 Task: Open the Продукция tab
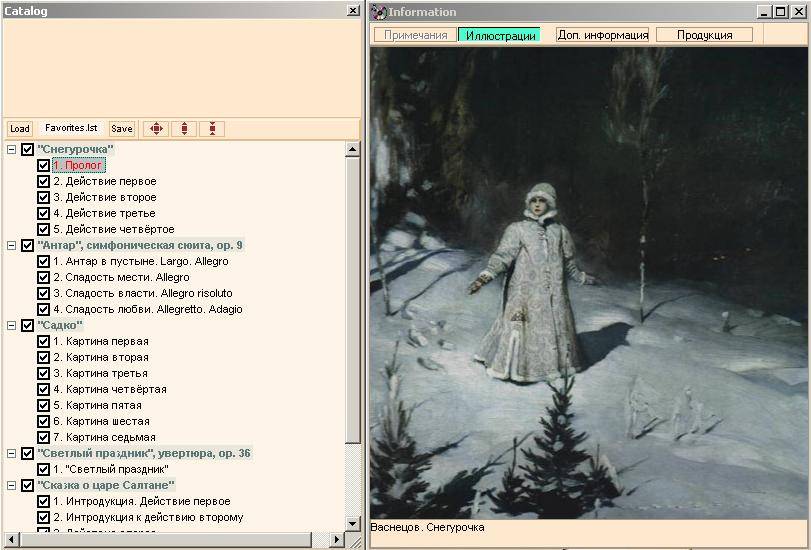point(704,35)
